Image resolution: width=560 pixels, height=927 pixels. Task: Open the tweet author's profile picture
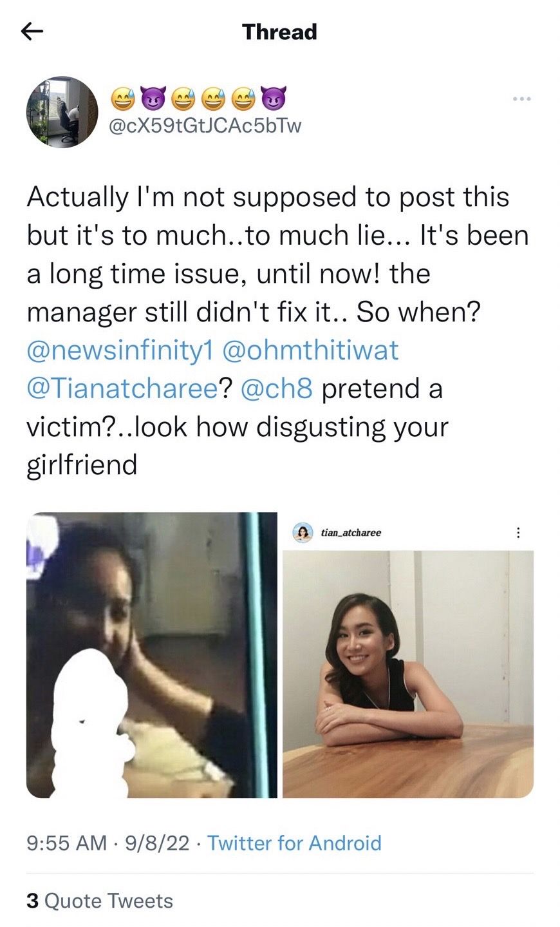pos(62,112)
